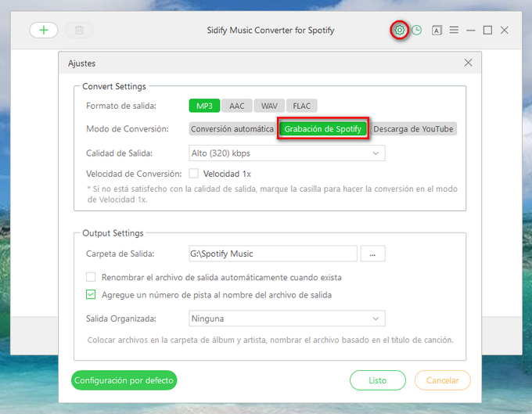
Task: Click the Convert Settings group label
Action: click(114, 86)
